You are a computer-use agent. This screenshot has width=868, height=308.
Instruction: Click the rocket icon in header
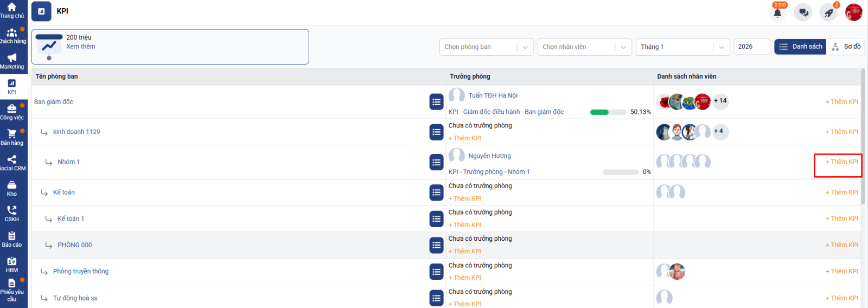point(828,12)
